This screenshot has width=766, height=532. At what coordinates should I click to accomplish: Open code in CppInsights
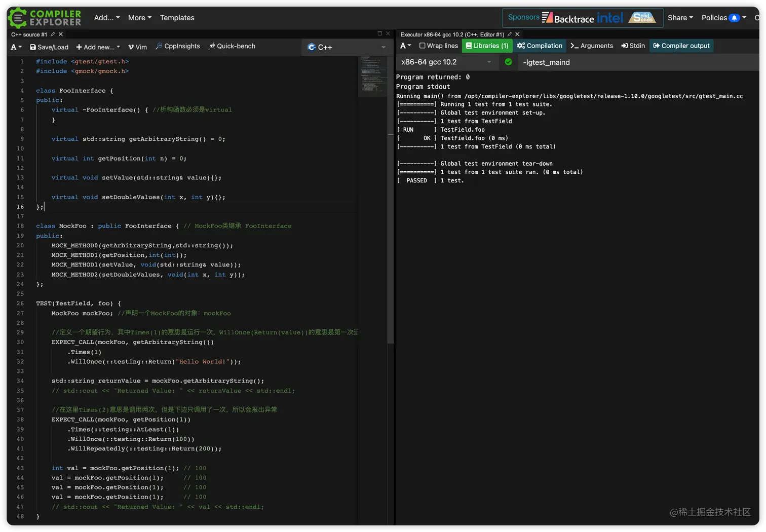177,46
